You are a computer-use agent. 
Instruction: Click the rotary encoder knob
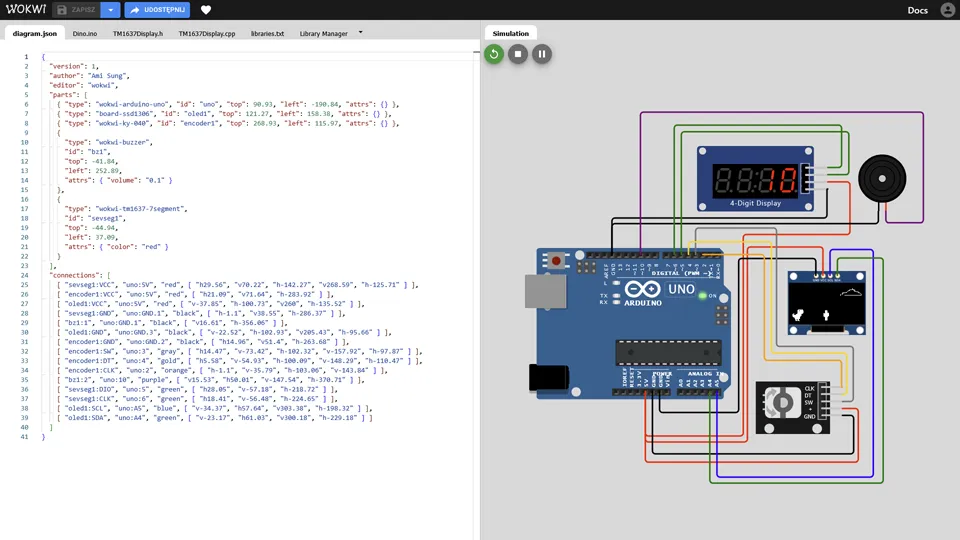(782, 403)
